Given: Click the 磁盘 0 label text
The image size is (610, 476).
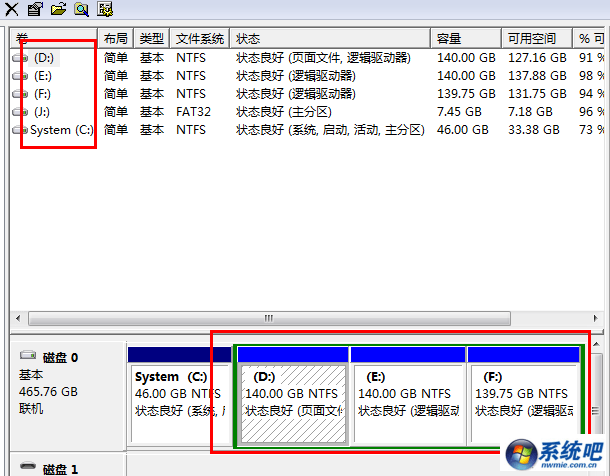Looking at the screenshot, I should pos(60,357).
